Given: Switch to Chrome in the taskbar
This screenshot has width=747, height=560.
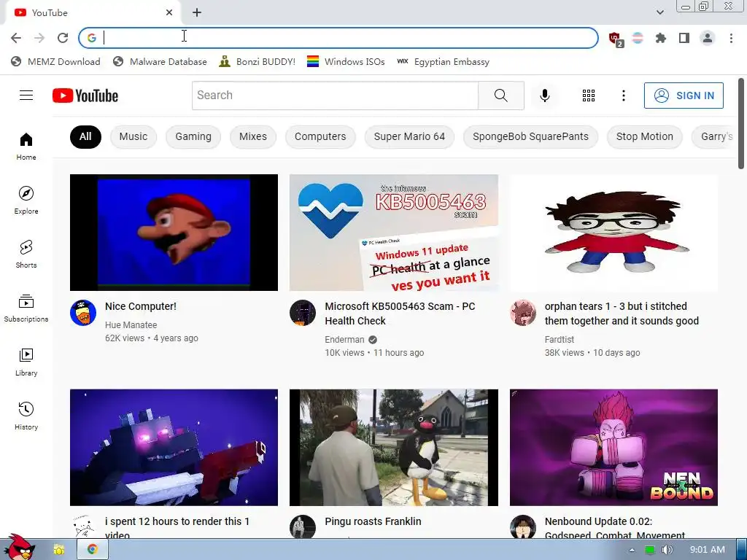Looking at the screenshot, I should coord(93,550).
